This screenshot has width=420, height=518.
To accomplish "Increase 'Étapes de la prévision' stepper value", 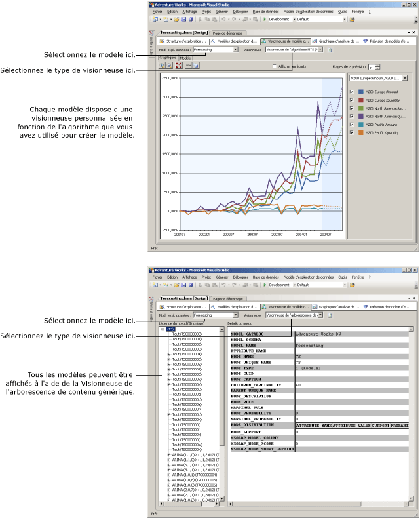I will pyautogui.click(x=377, y=66).
